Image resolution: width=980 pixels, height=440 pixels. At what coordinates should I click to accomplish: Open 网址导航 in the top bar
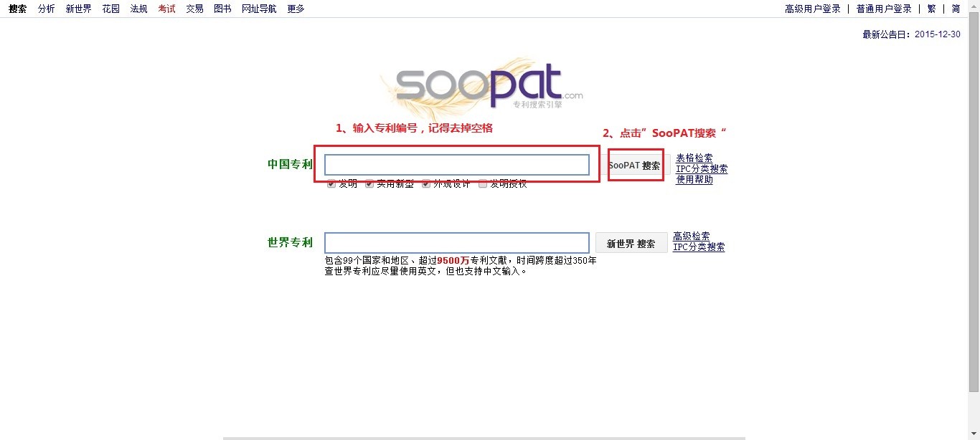[259, 9]
